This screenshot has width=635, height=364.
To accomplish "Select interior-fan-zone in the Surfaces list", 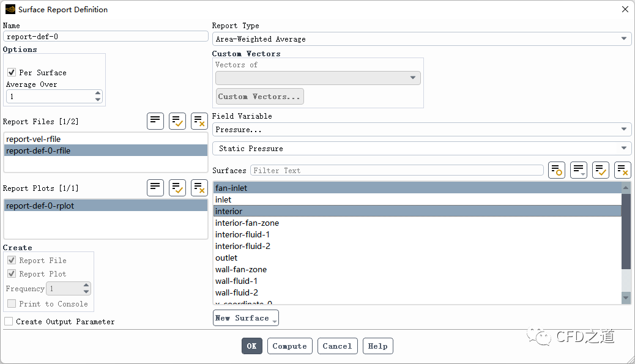I will (247, 223).
